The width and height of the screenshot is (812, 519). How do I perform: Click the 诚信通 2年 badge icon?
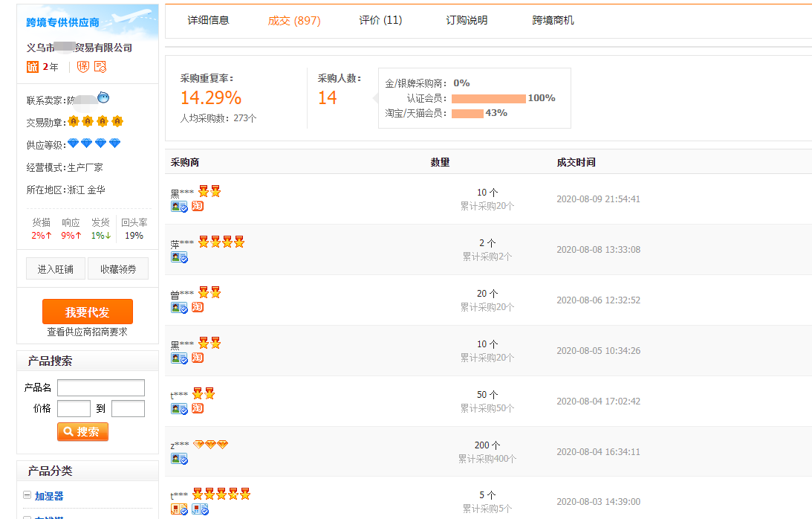pos(33,66)
